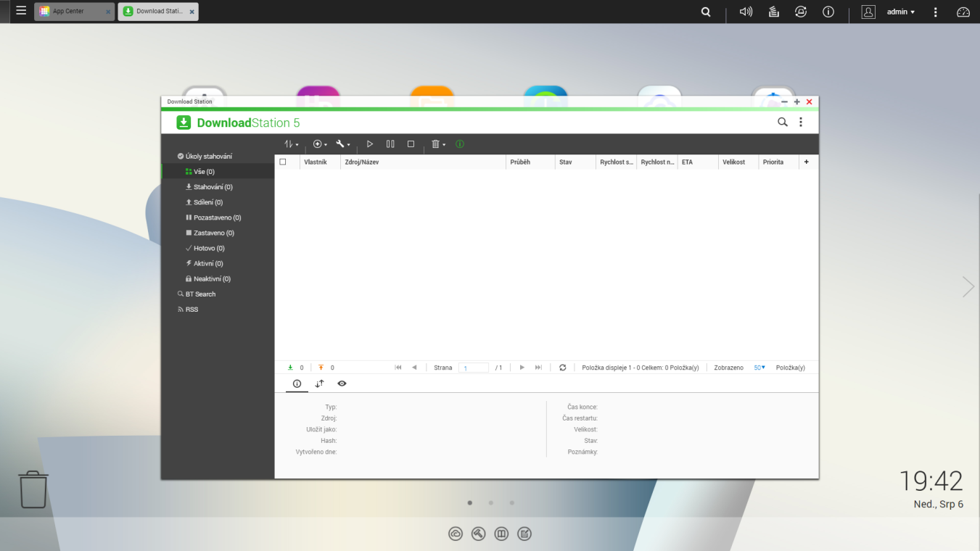Open the QTS main menu hamburger icon
The image size is (980, 551).
pos(20,11)
